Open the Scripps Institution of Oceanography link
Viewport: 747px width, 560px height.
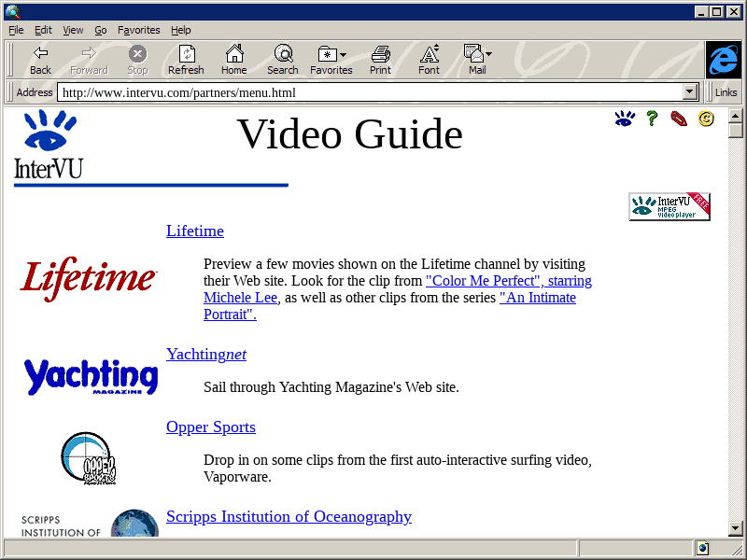coord(289,516)
